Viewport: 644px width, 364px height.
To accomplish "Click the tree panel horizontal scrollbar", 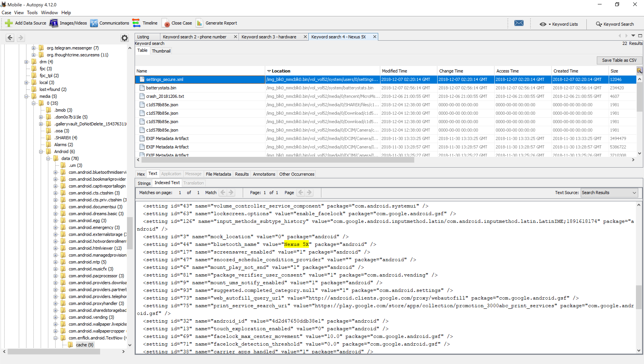I will click(x=54, y=352).
